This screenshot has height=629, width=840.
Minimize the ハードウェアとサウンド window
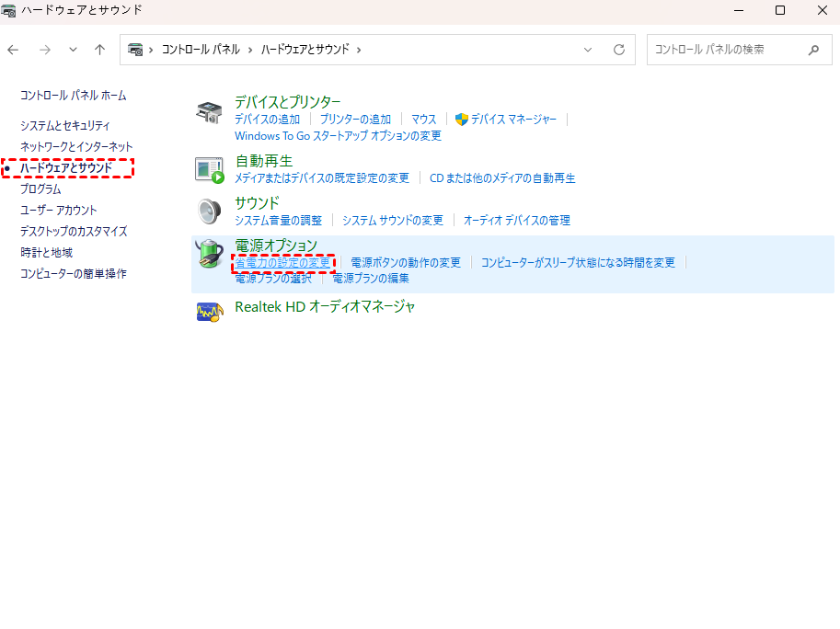click(739, 10)
